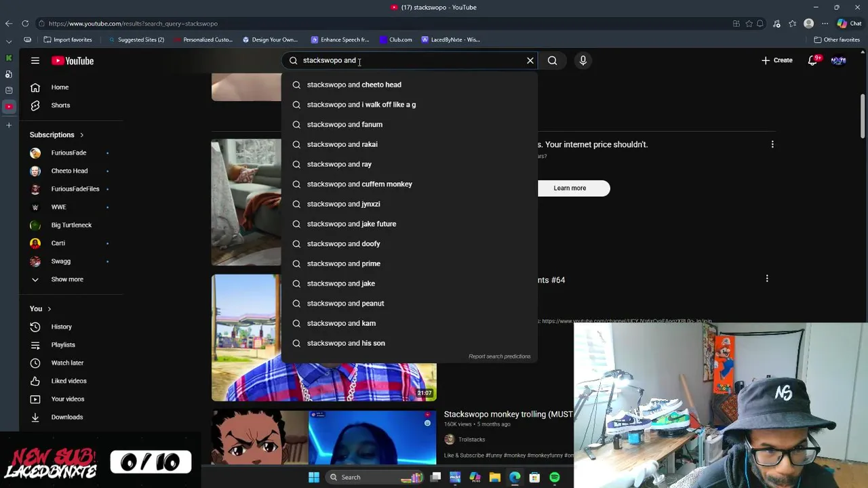The image size is (868, 488).
Task: Click the browser back arrow
Action: point(9,24)
